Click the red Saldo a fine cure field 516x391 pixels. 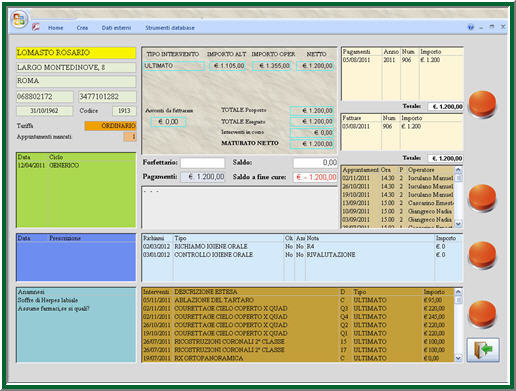(315, 177)
